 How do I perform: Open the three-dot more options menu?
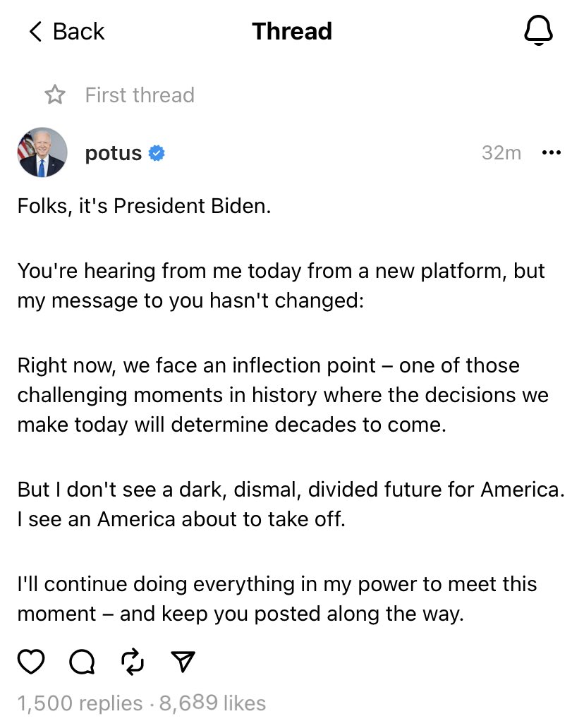tap(551, 153)
